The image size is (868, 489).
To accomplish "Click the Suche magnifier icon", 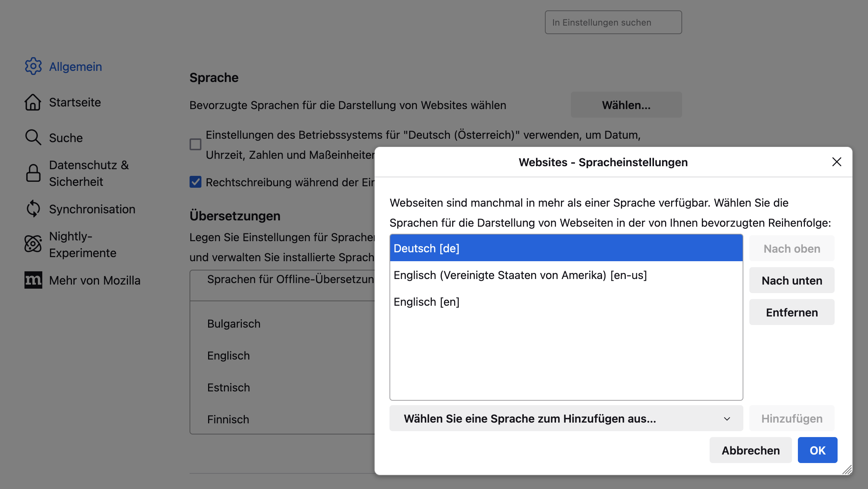I will (33, 138).
